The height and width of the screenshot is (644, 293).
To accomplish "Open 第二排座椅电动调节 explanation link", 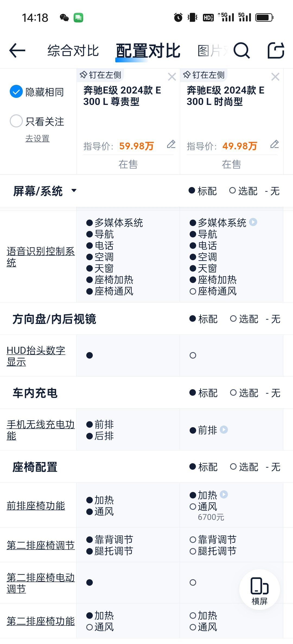I will tap(40, 583).
